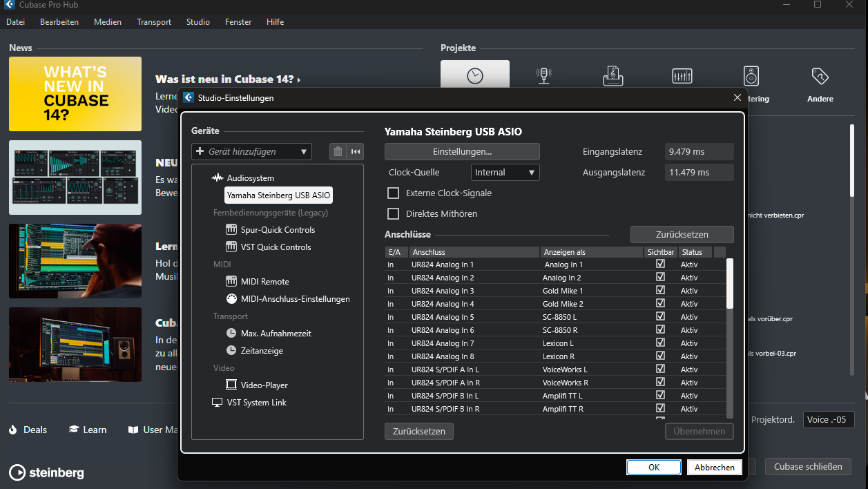
Task: Close the Studio-Einstellungen dialog
Action: (737, 97)
